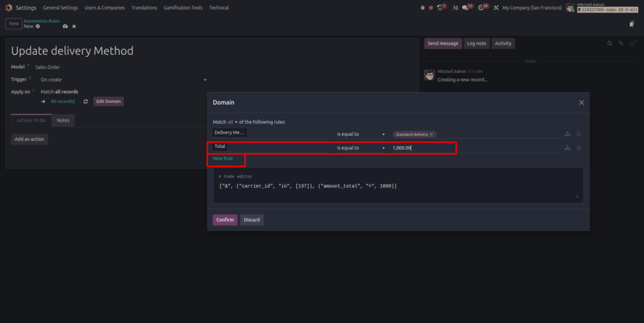Viewport: 644px width, 323px height.
Task: Search chatter messages with magnifier icon
Action: 609,43
